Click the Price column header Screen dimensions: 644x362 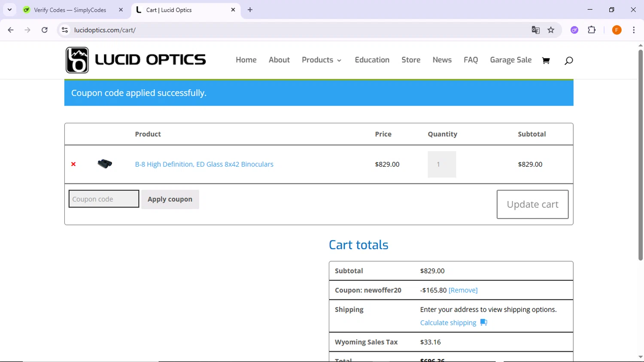click(x=383, y=134)
